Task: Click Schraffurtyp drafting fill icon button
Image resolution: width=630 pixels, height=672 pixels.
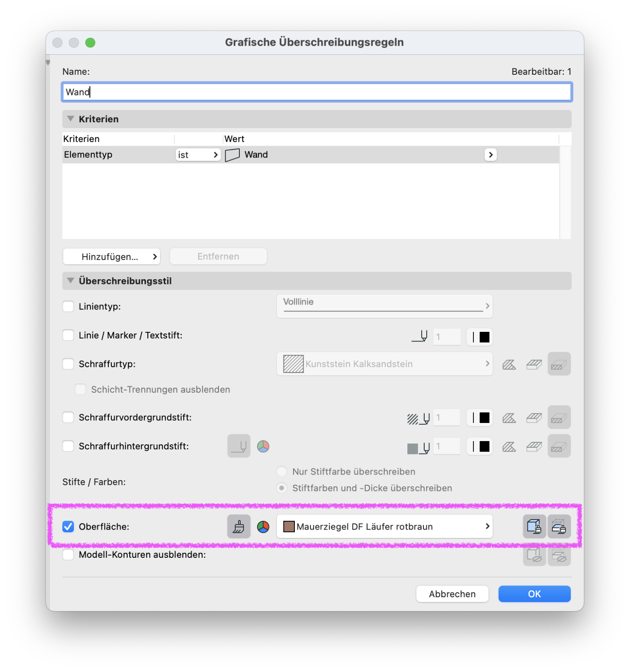Action: [x=559, y=364]
